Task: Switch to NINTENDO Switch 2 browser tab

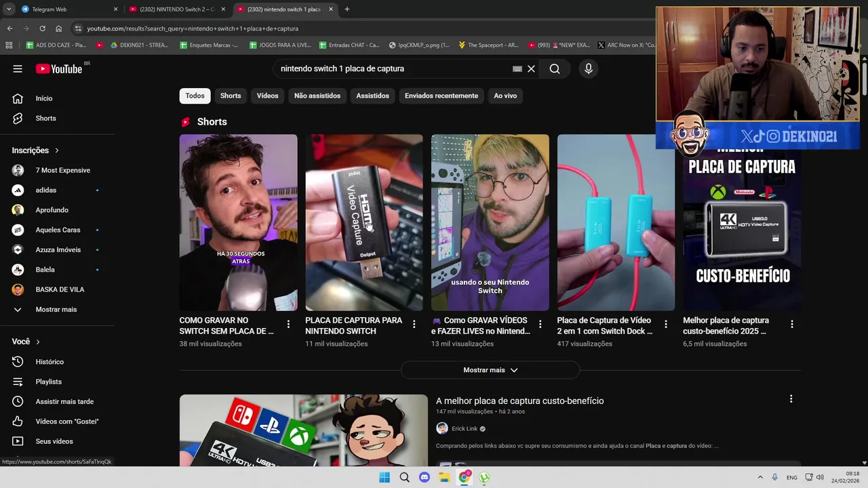Action: point(176,9)
